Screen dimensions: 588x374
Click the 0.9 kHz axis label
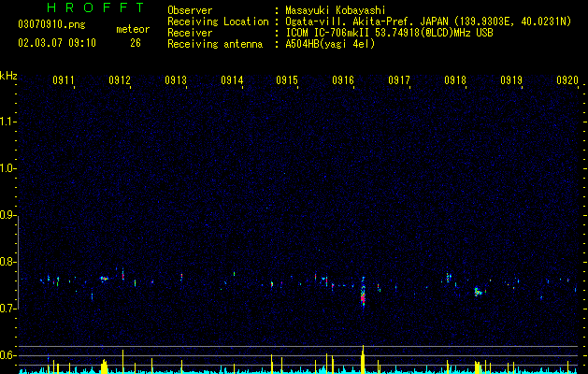[x=7, y=215]
